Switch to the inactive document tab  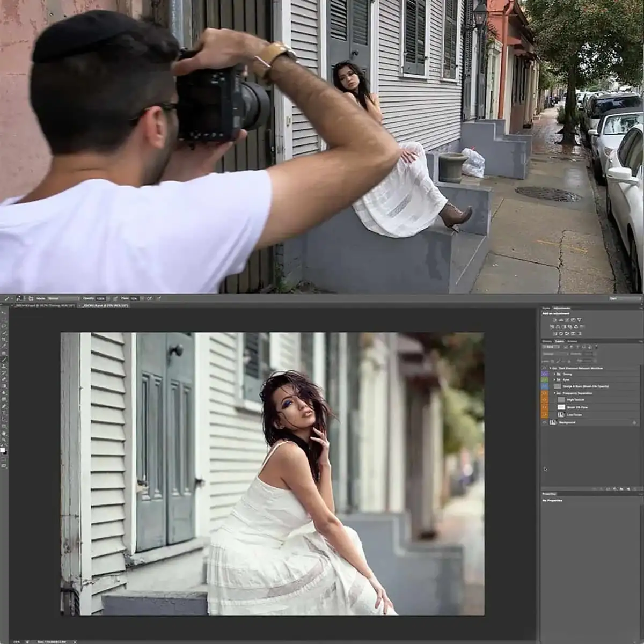pyautogui.click(x=44, y=305)
